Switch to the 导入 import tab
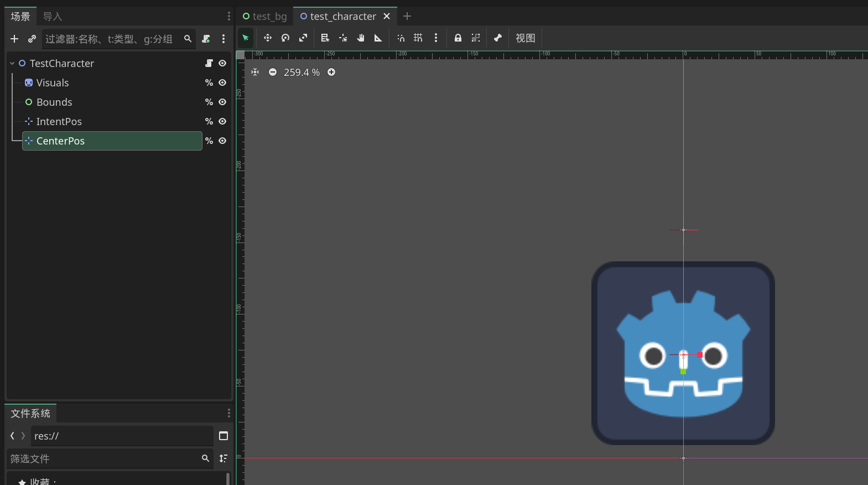The image size is (868, 485). point(53,16)
